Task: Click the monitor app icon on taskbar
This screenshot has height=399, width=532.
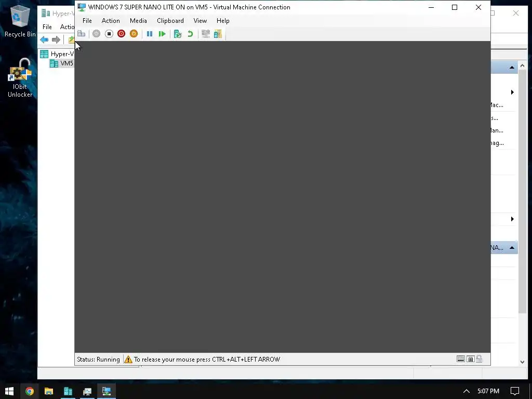Action: pyautogui.click(x=87, y=391)
